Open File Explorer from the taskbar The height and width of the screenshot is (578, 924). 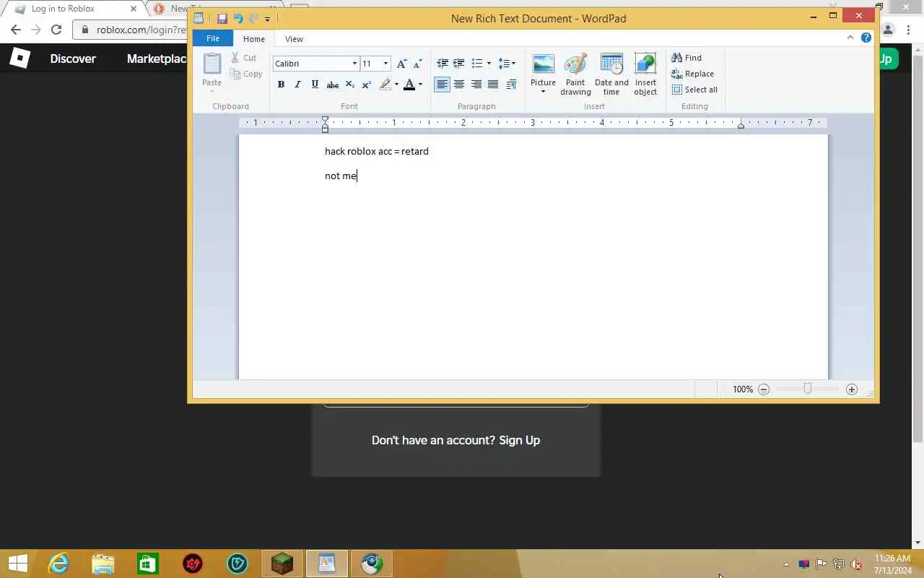click(103, 564)
